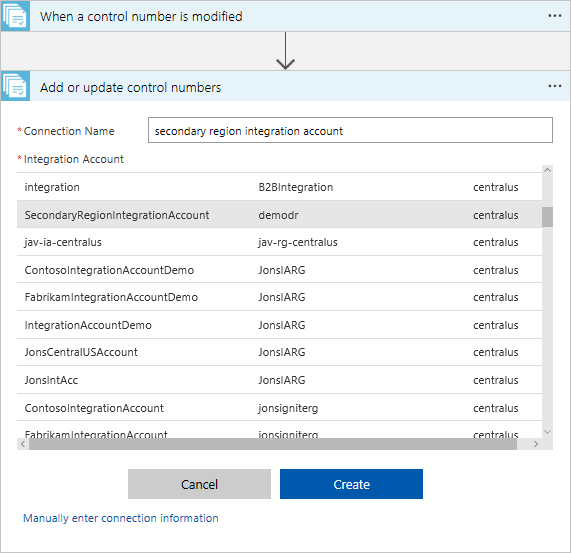571x553 pixels.
Task: Choose ContosoIntegrationAccountDemo from list
Action: [279, 270]
